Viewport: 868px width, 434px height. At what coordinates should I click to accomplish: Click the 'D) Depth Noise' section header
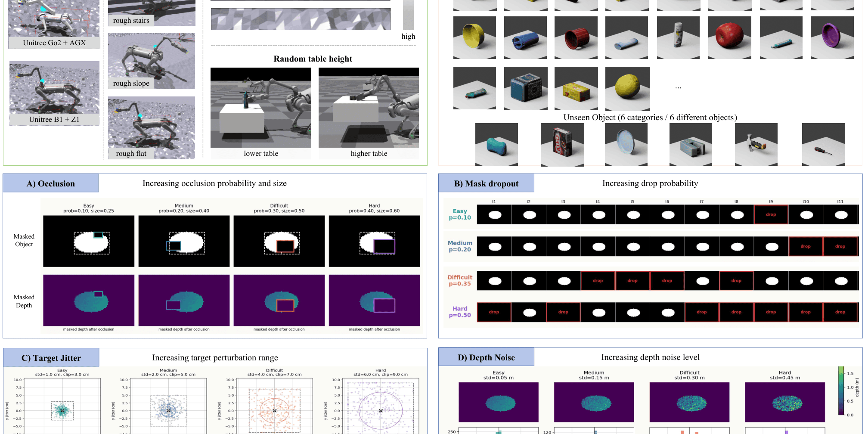[487, 357]
